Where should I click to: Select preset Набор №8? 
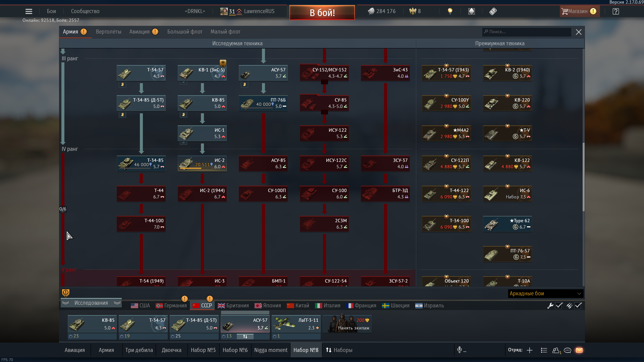[306, 350]
